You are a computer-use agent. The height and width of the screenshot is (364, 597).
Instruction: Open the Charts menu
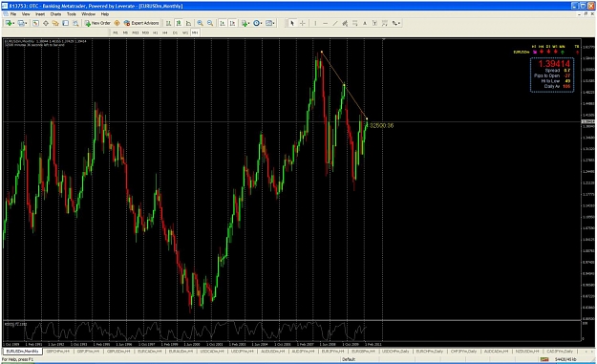[55, 14]
